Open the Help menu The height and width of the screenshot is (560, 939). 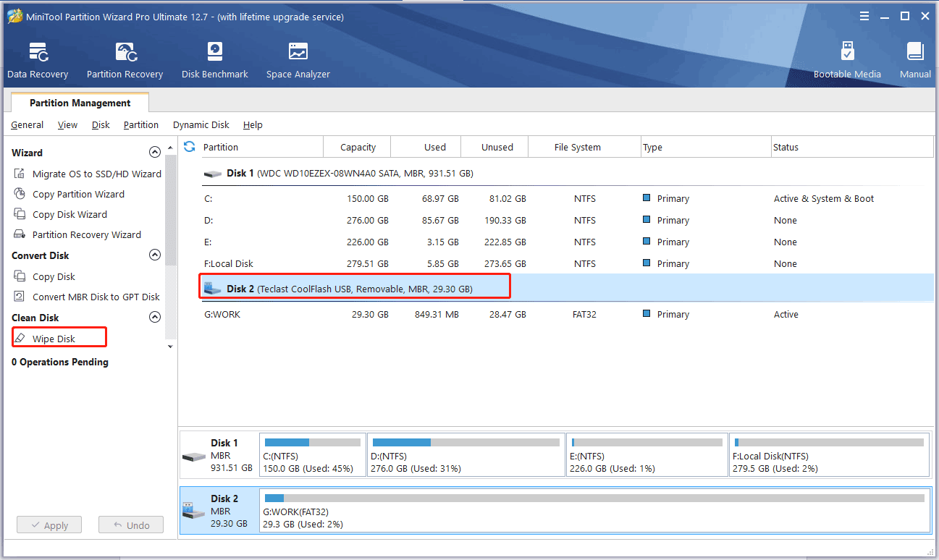pyautogui.click(x=253, y=125)
